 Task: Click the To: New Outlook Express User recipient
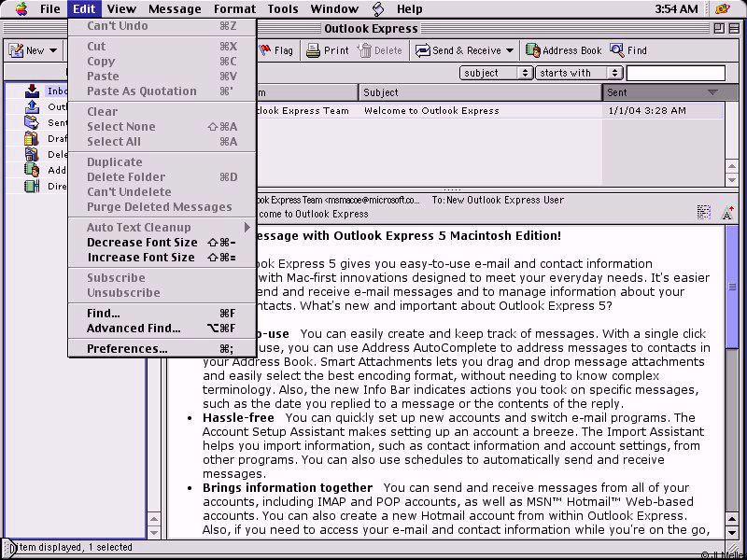click(498, 200)
